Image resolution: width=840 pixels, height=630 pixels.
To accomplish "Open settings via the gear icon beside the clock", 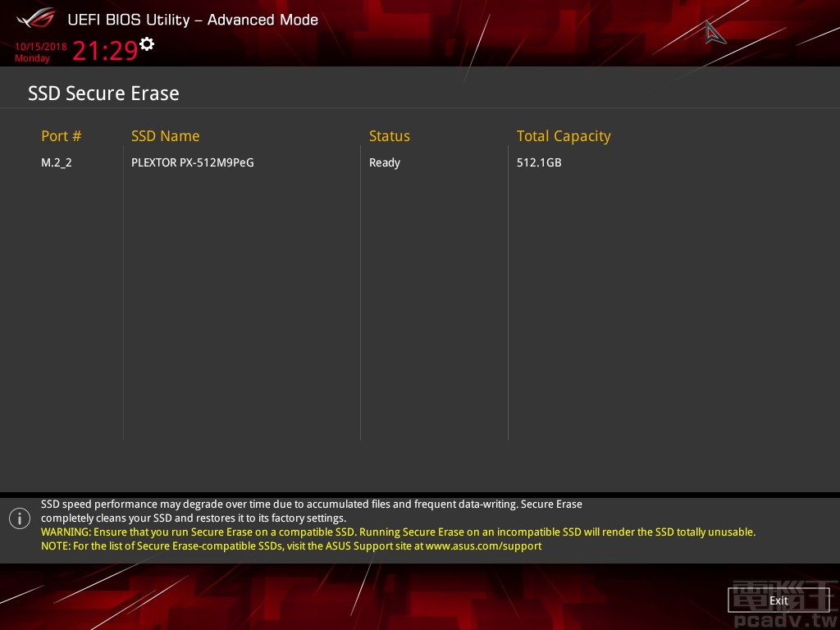I will click(x=146, y=44).
